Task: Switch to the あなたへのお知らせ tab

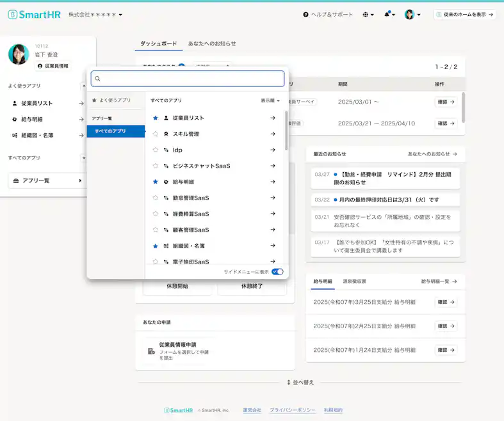Action: point(212,44)
